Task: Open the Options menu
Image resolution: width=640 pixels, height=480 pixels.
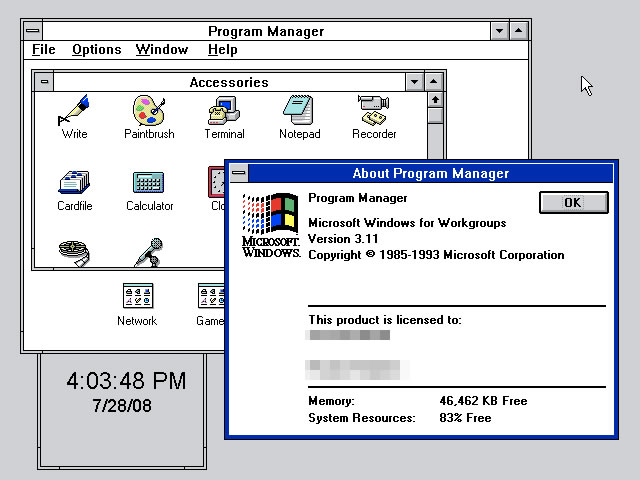Action: coord(96,50)
